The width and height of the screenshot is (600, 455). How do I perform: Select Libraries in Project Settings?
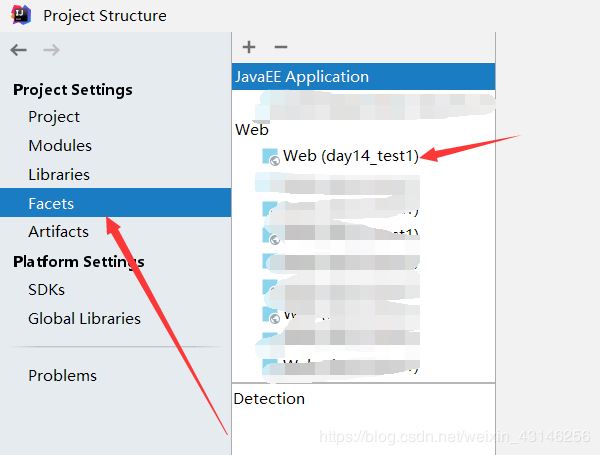[x=59, y=174]
